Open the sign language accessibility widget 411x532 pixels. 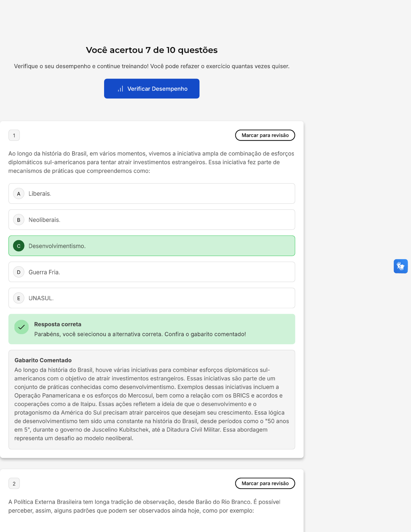(x=401, y=266)
